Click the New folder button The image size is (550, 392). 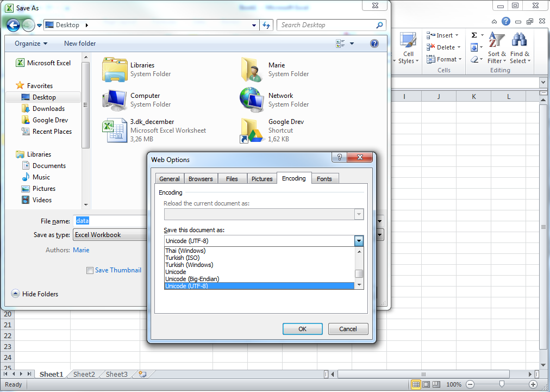click(x=80, y=43)
